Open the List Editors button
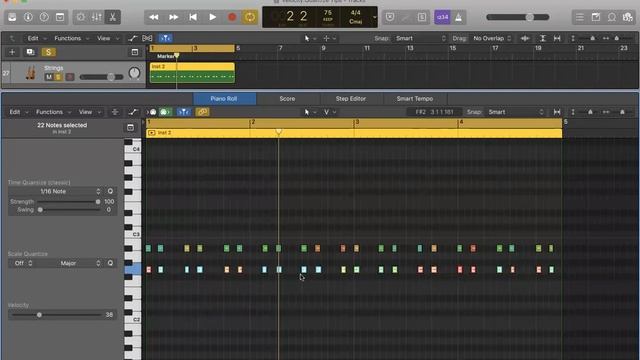 pos(580,17)
